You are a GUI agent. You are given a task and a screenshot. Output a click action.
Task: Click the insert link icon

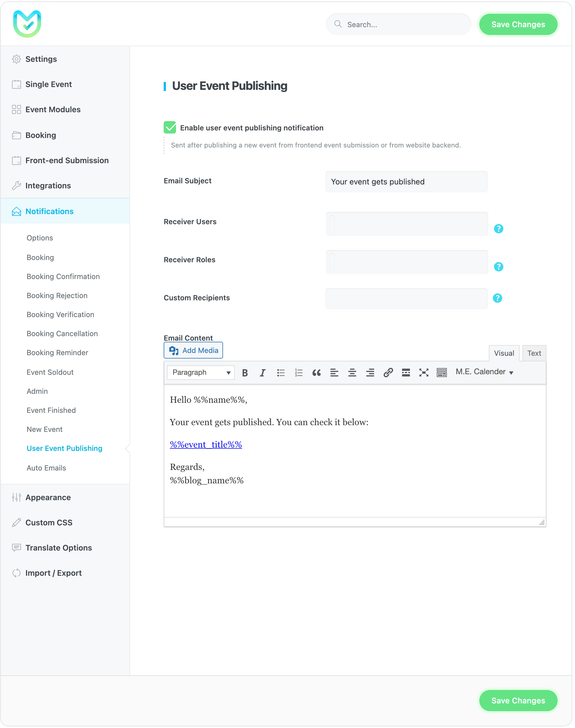(x=388, y=373)
